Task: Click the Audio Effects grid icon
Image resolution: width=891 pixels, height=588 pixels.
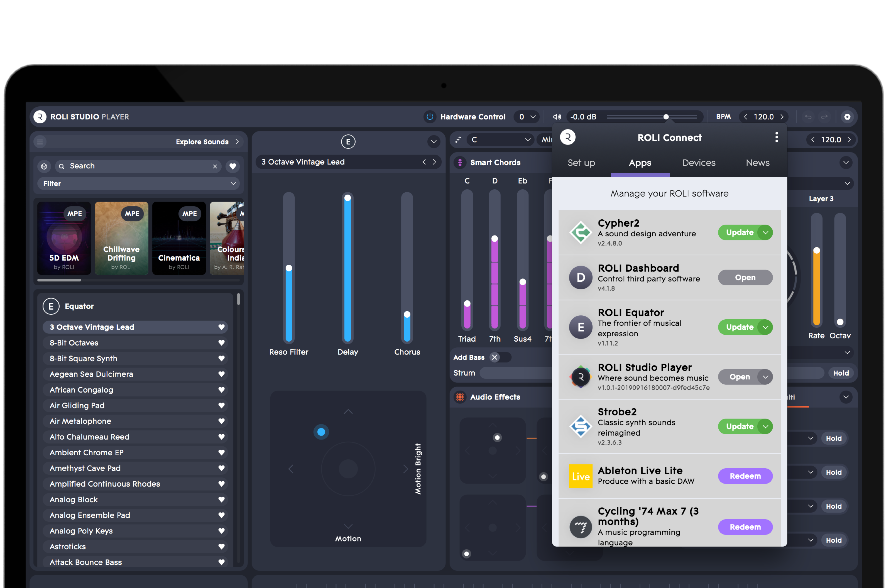Action: click(460, 397)
